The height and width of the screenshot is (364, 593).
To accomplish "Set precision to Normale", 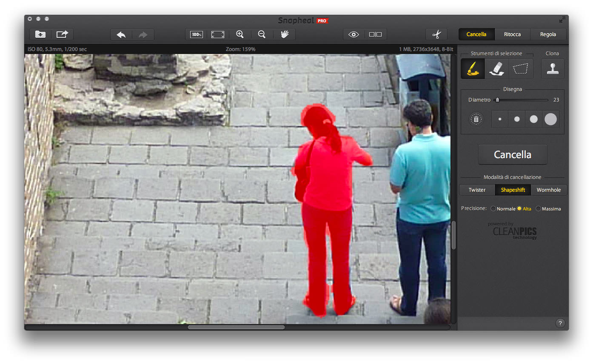I will tap(503, 209).
